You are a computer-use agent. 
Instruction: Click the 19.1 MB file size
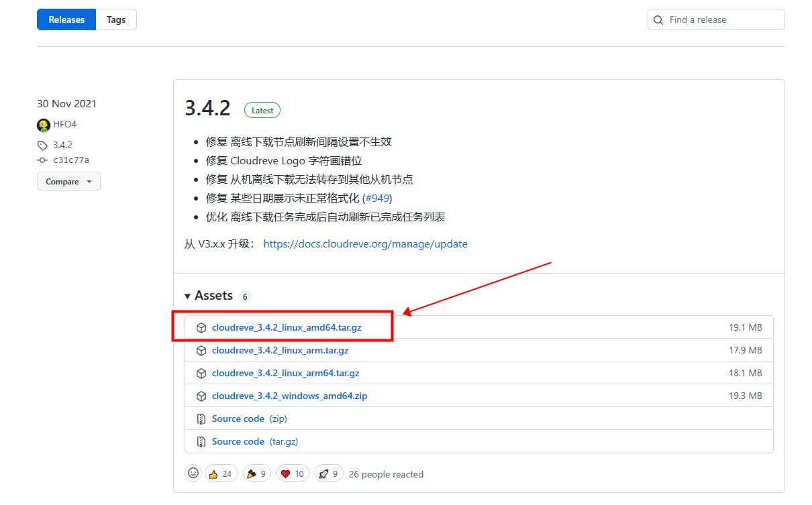[x=746, y=328]
